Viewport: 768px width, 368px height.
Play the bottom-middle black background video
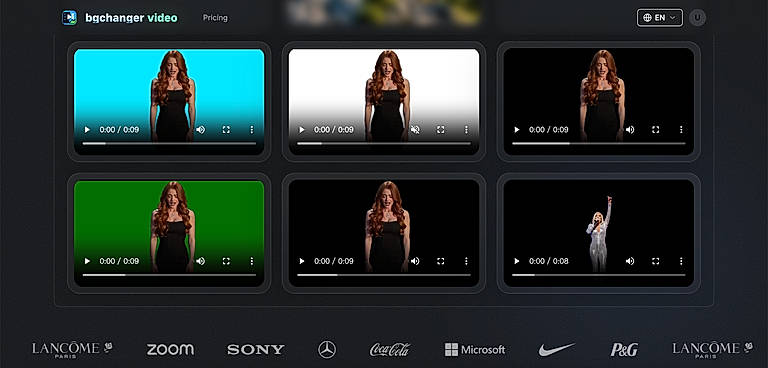click(302, 261)
